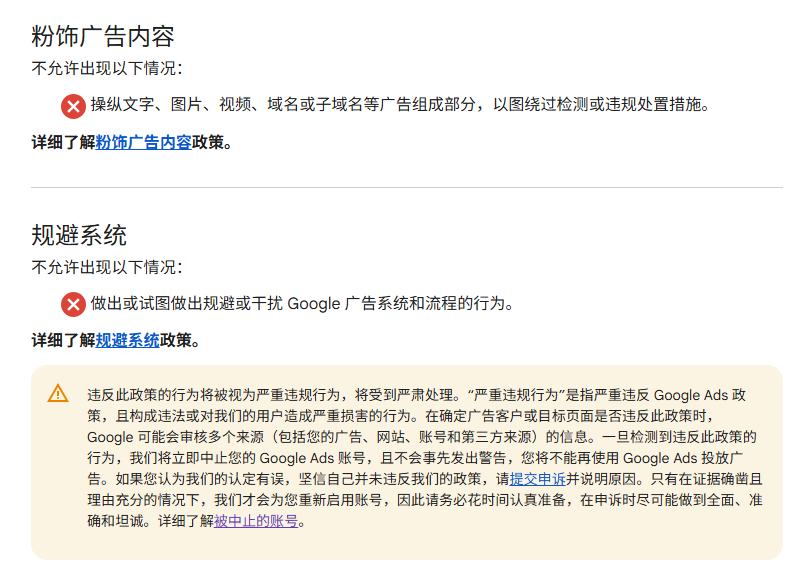Click the bold 详细了解 text before 规避系统

coord(63,341)
